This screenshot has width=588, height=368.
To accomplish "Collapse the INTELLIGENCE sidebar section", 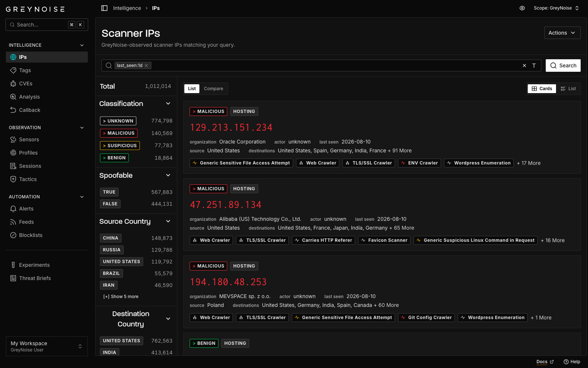I will (x=82, y=45).
